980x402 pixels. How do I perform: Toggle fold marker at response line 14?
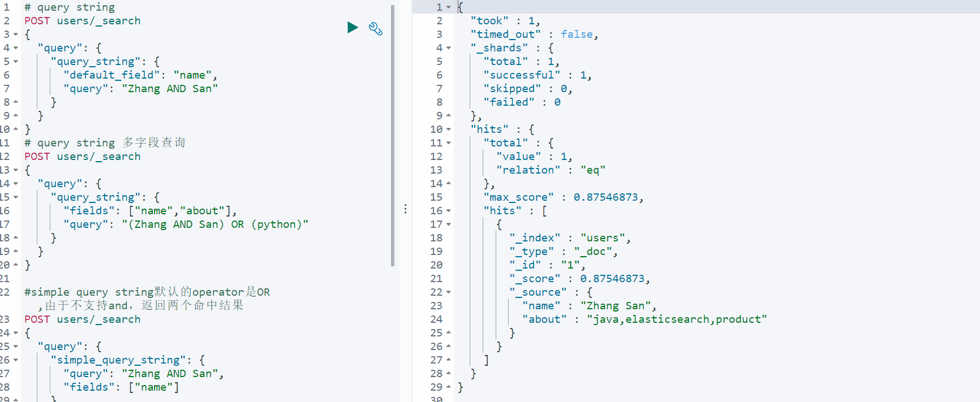[449, 184]
